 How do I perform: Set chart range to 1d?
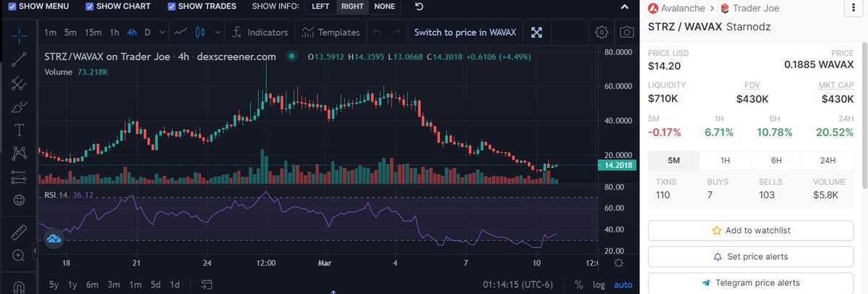174,285
